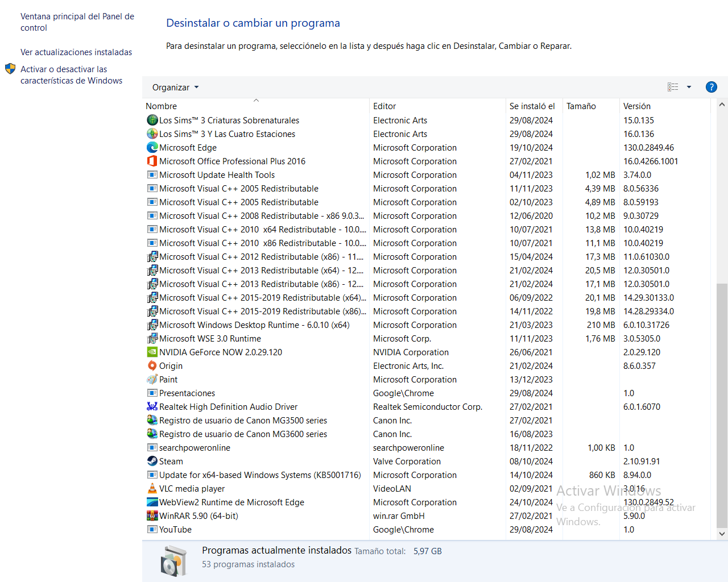Expand the view options dropdown arrow

tap(689, 87)
